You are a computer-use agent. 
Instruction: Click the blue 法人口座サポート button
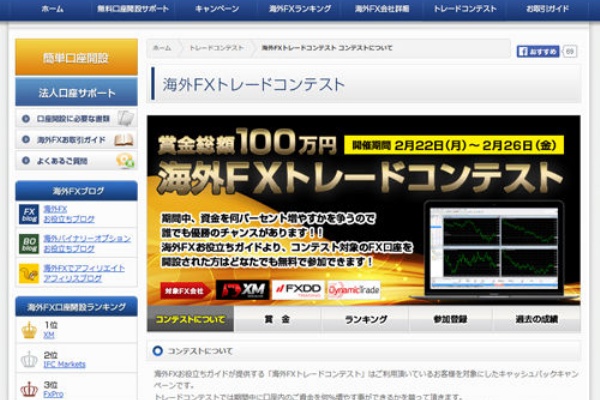point(76,92)
